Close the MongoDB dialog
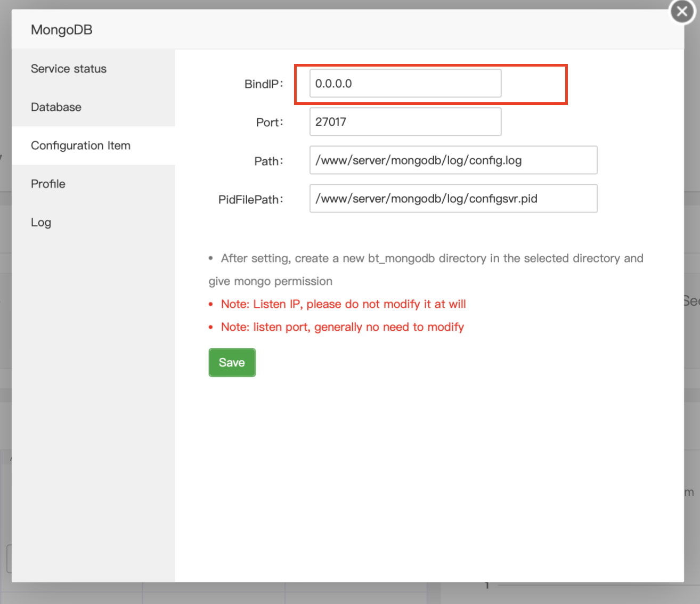The image size is (700, 604). tap(681, 11)
